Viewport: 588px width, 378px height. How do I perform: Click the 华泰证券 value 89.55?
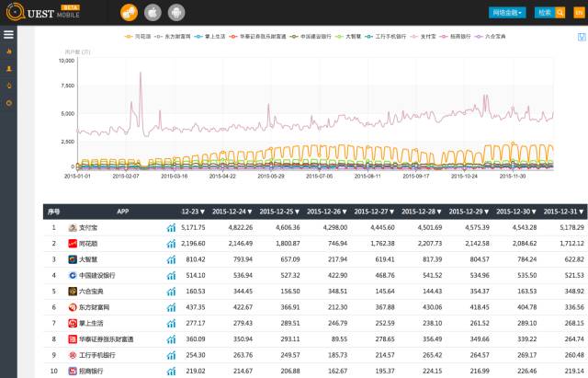[340, 339]
